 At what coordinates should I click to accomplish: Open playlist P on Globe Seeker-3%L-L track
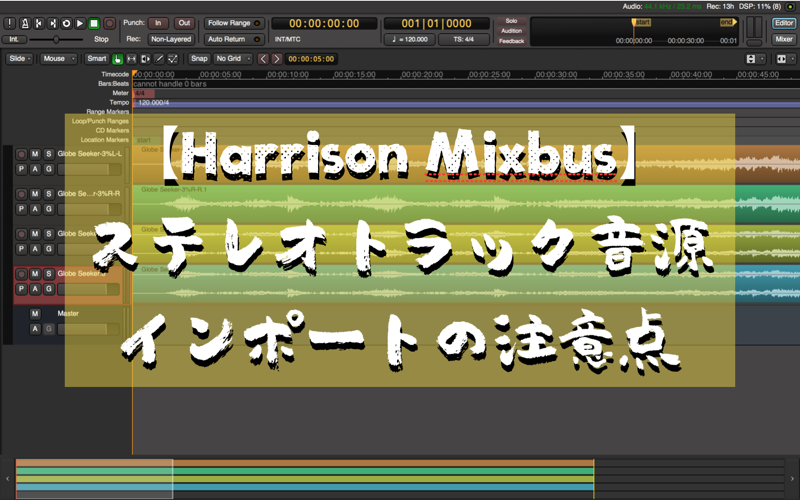(21, 169)
